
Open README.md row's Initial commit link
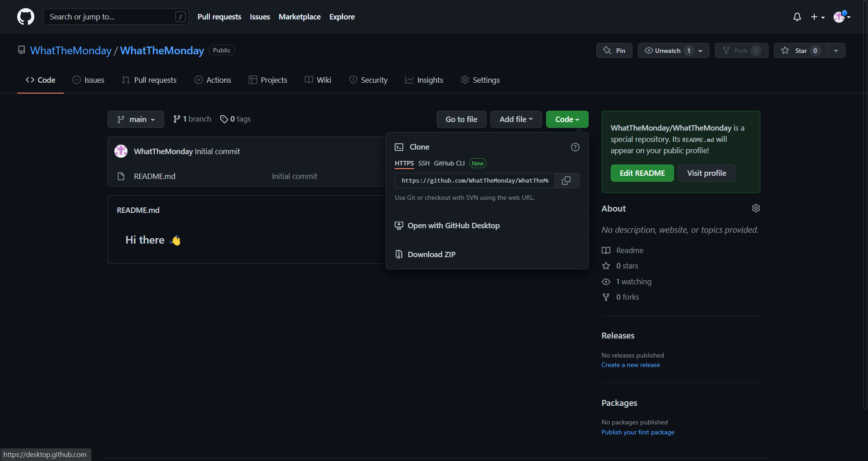pyautogui.click(x=294, y=176)
